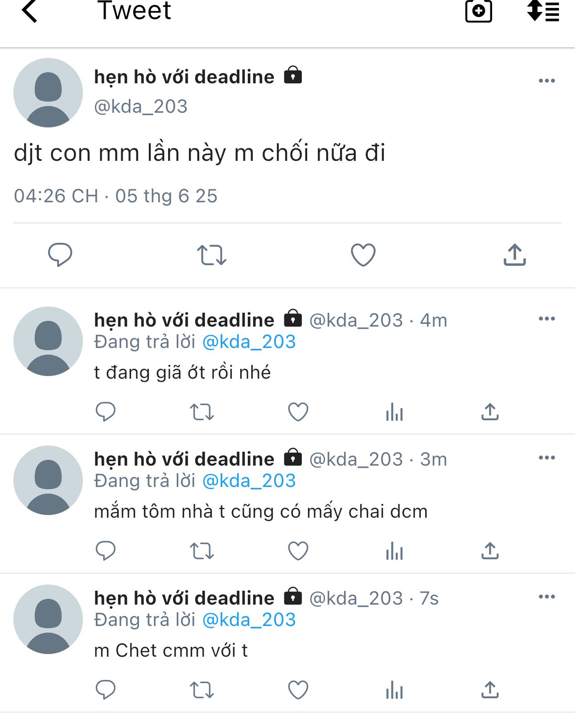
Task: Retweet the 'mắm tôm' reply
Action: 202,551
